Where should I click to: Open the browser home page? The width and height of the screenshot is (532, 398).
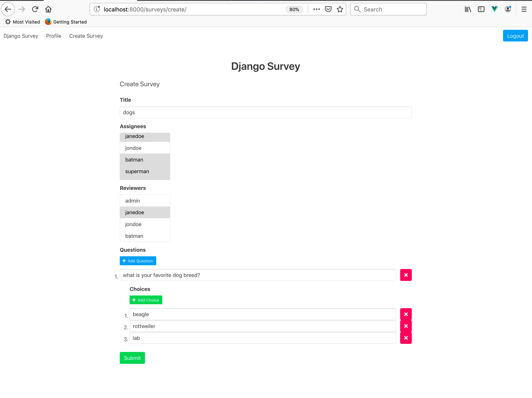(48, 9)
